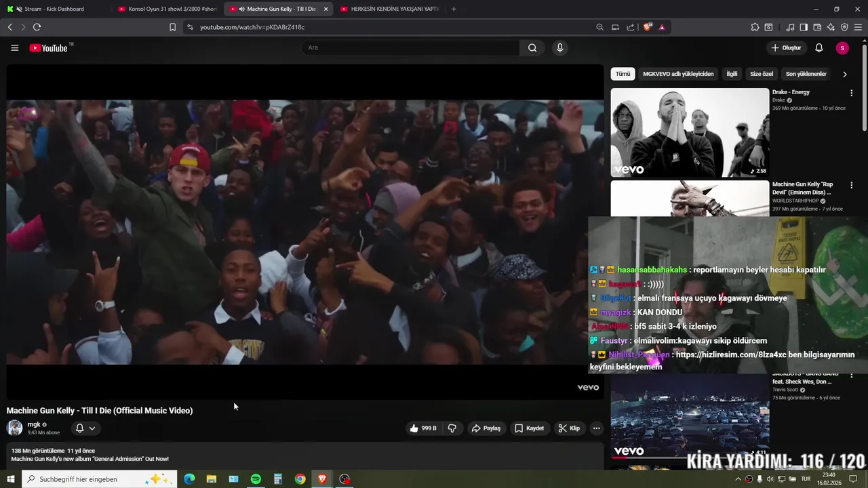Select the Size özel filter chip
This screenshot has width=868, height=488.
[x=762, y=74]
